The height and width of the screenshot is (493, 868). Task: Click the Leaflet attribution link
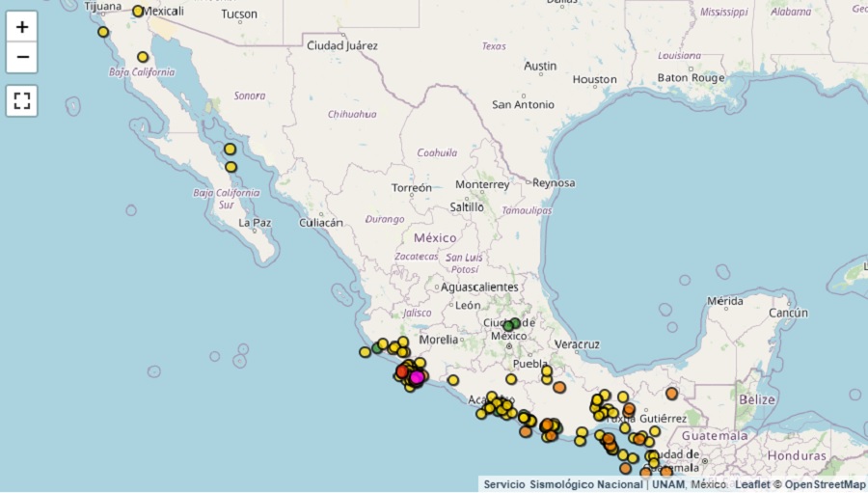[x=752, y=484]
